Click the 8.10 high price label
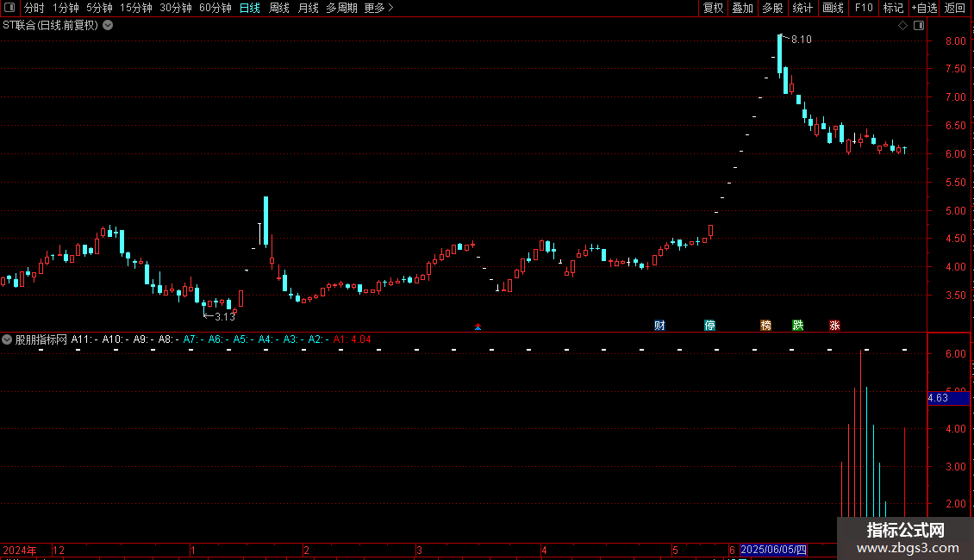This screenshot has height=560, width=974. pos(802,40)
